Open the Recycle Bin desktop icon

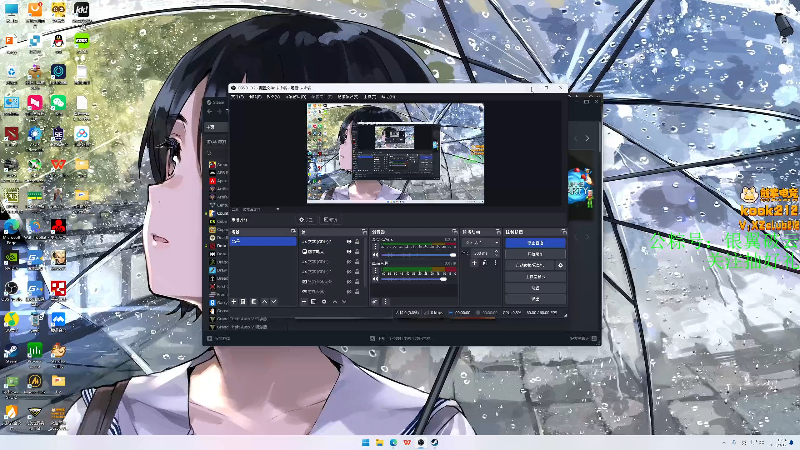pyautogui.click(x=11, y=72)
